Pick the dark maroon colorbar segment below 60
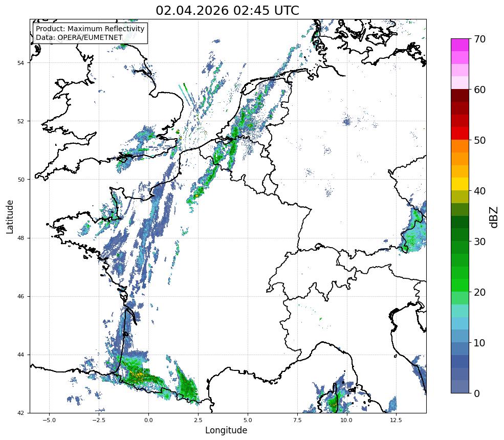The width and height of the screenshot is (504, 440). (460, 96)
